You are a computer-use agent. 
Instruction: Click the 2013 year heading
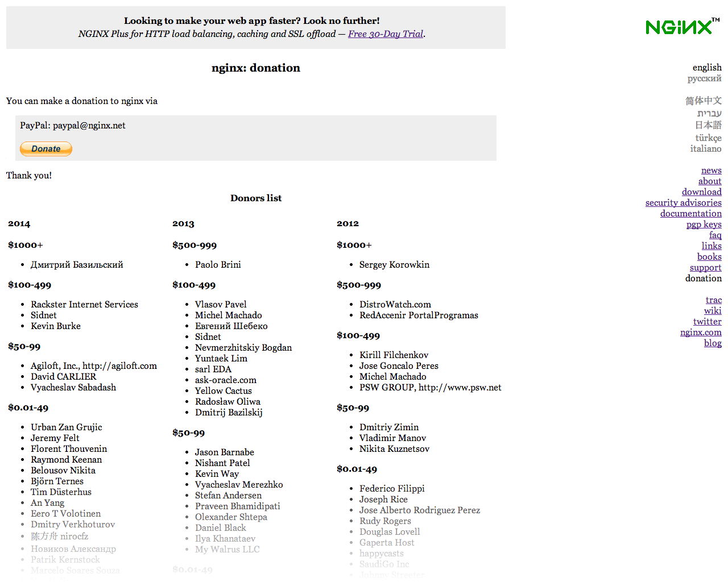coord(183,224)
